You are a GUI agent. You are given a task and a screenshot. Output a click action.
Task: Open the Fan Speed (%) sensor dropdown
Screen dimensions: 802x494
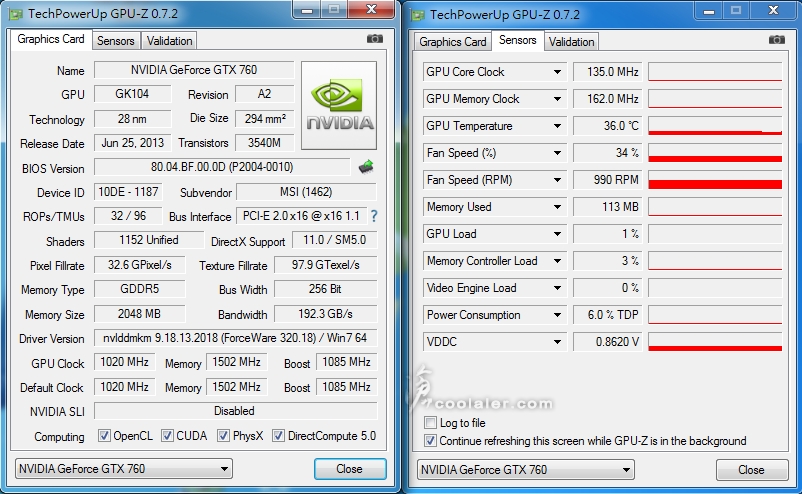pos(558,153)
